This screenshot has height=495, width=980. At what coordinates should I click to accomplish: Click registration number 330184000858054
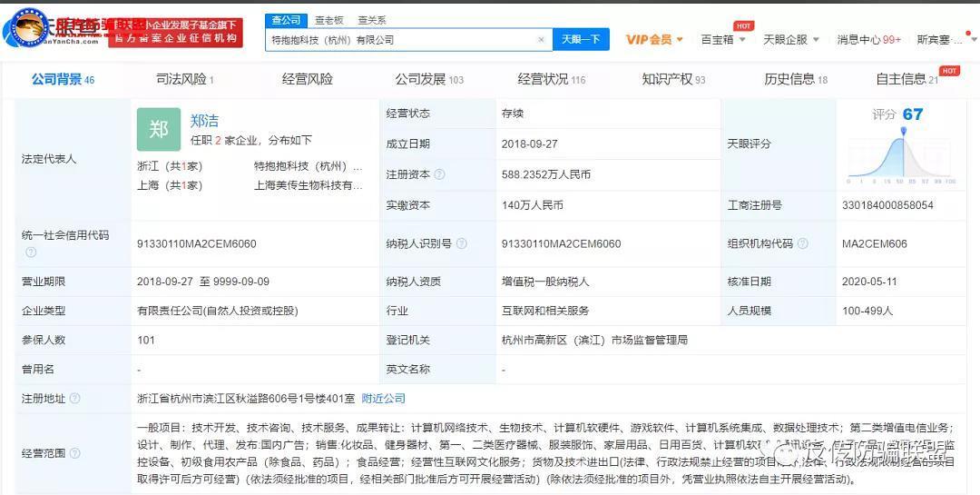887,205
